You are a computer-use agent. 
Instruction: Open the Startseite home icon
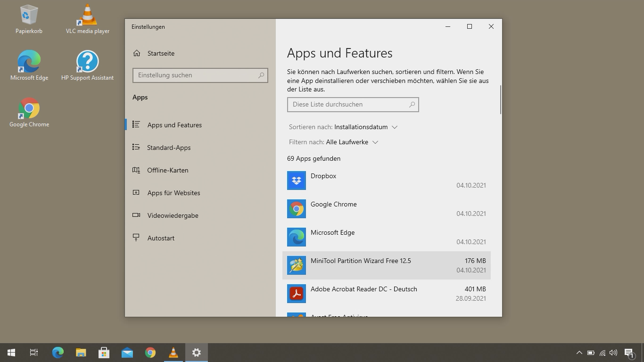click(137, 53)
